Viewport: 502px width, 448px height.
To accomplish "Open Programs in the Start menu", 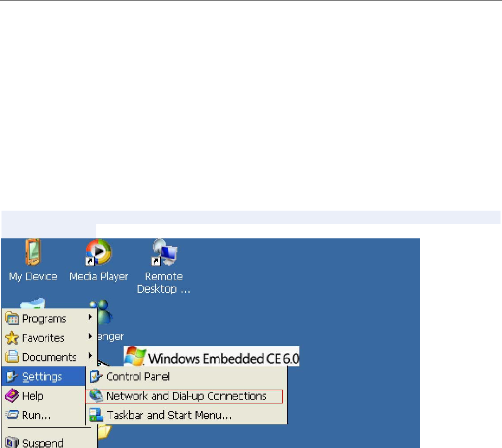I will 49,318.
